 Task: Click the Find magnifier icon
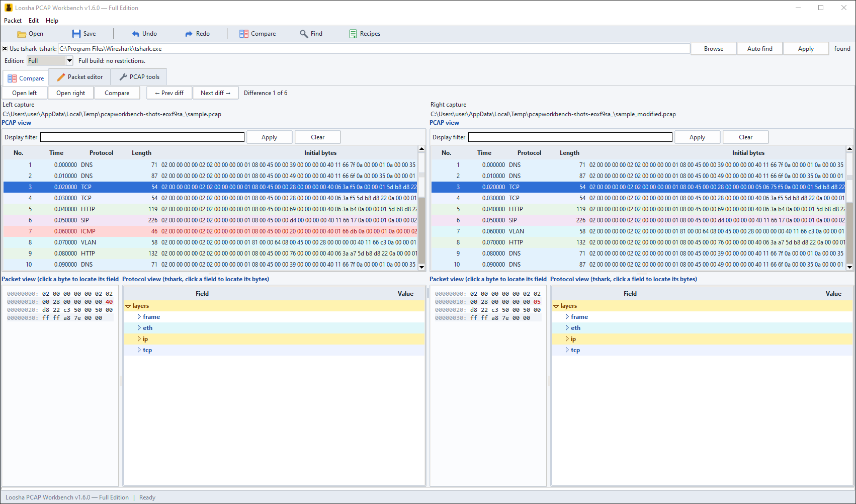[304, 34]
